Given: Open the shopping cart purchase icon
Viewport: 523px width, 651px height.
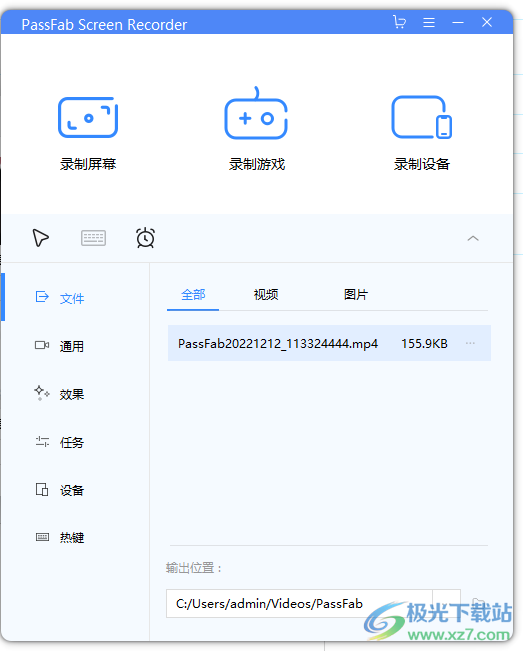Looking at the screenshot, I should 399,22.
